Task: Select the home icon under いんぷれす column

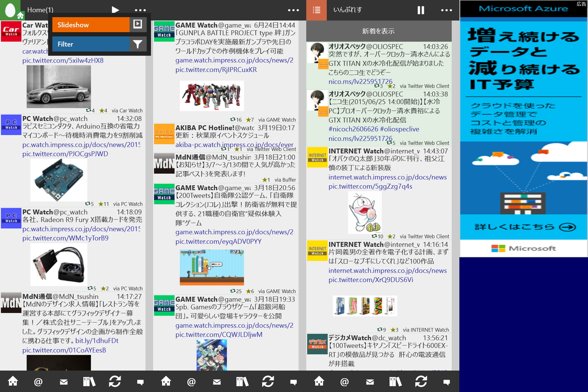Action: click(x=319, y=381)
